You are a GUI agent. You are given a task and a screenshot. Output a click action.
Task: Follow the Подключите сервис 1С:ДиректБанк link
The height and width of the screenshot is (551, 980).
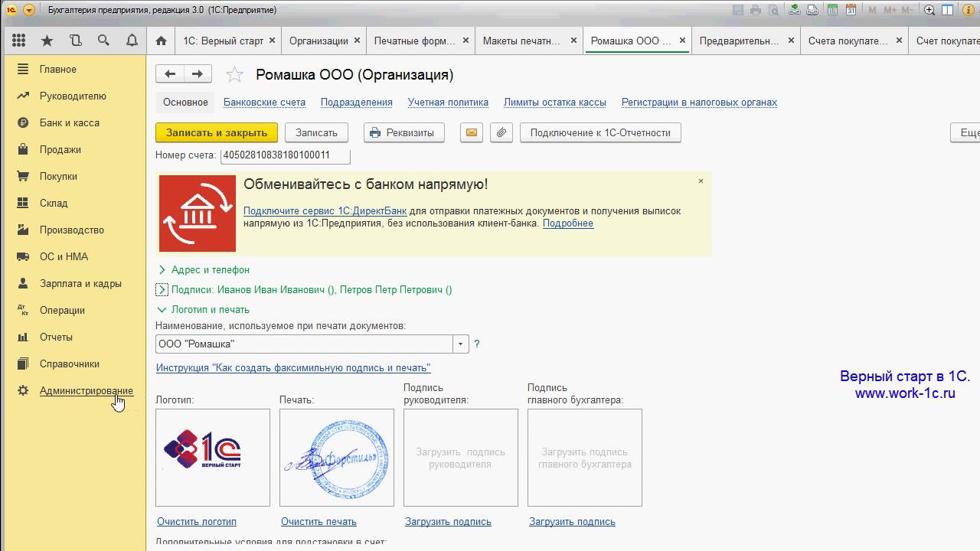325,211
